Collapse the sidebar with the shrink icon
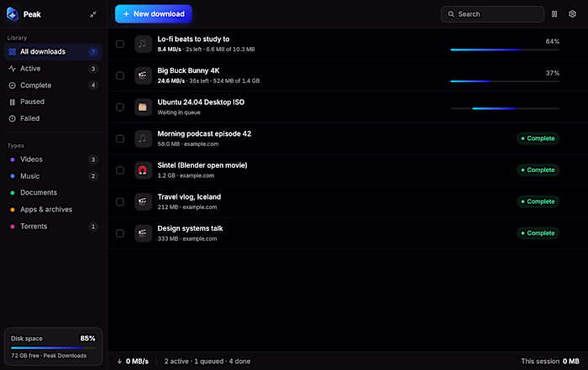The image size is (588, 370). pos(93,14)
